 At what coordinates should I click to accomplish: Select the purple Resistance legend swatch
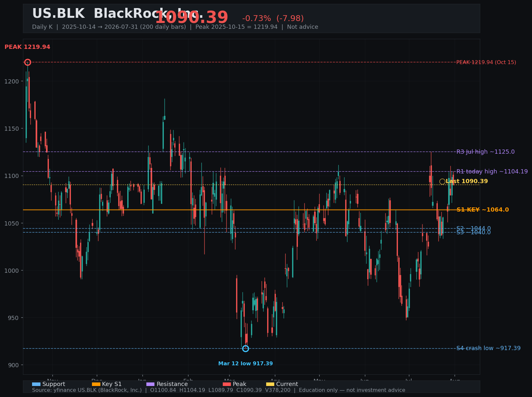pyautogui.click(x=151, y=384)
